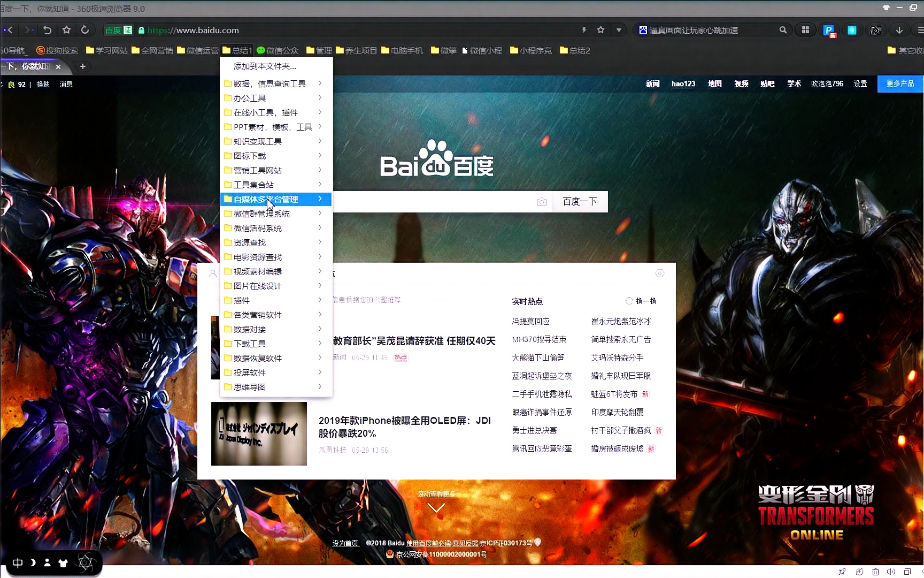
Task: Open the 微信公众 bookmark
Action: 278,50
